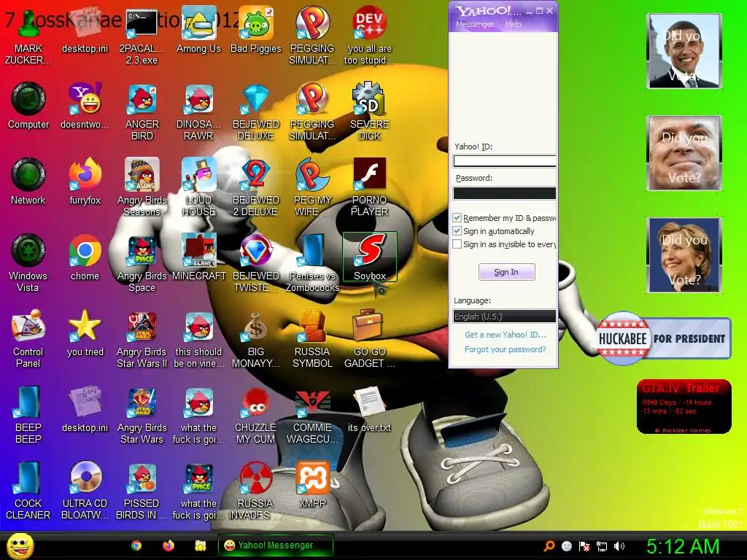Open the file explorer taskbar icon
Screen dimensions: 747x560
pos(200,545)
